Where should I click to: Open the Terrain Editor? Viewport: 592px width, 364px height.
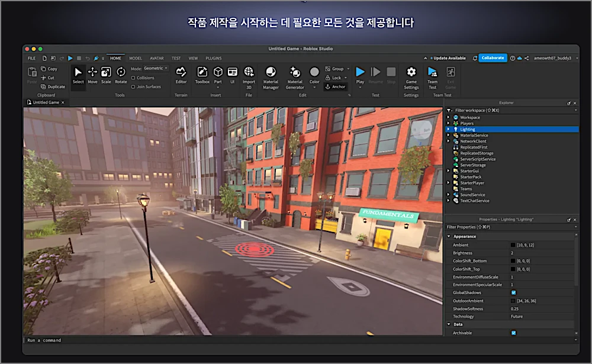coord(181,76)
